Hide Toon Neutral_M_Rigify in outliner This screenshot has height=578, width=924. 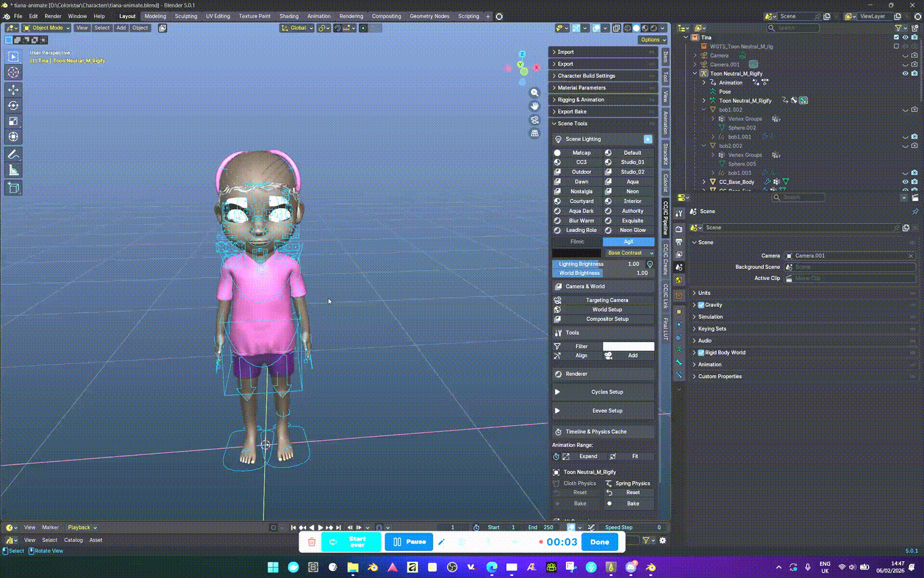tap(905, 74)
